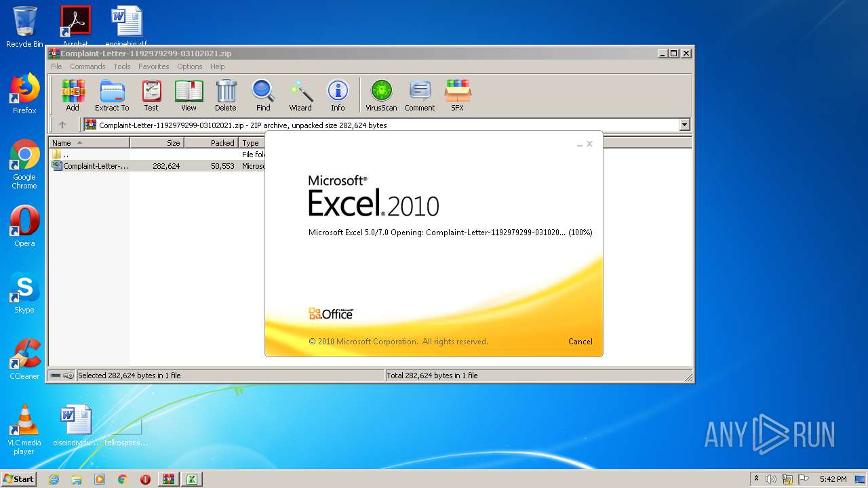Click Internet Explorer in the taskbar
The image size is (868, 488).
[54, 479]
